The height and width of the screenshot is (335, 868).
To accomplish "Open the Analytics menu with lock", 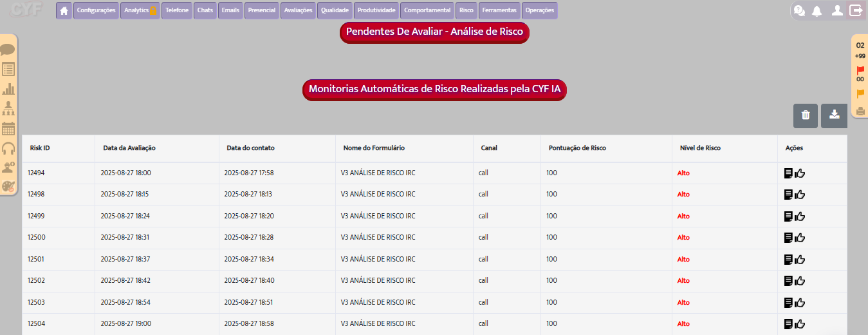I will tap(140, 11).
